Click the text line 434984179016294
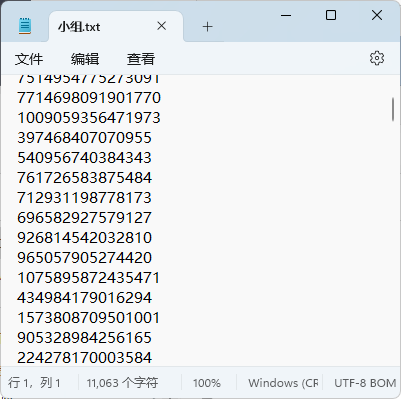 tap(85, 298)
